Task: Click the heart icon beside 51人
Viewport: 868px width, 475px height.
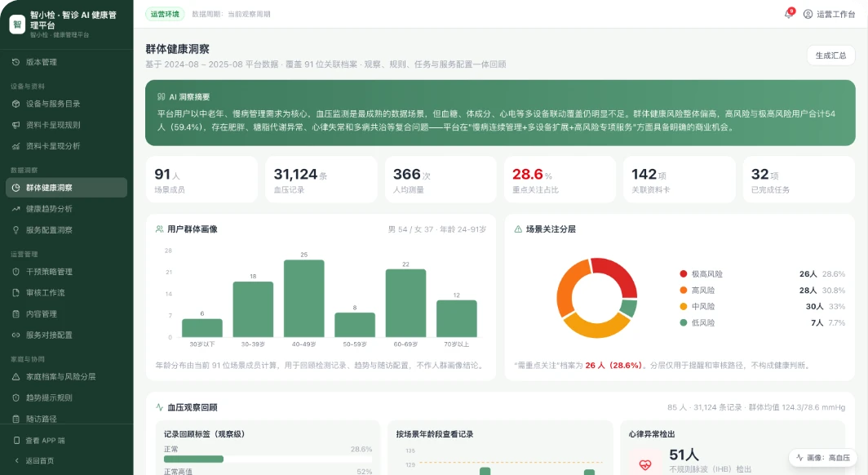Action: click(x=645, y=464)
